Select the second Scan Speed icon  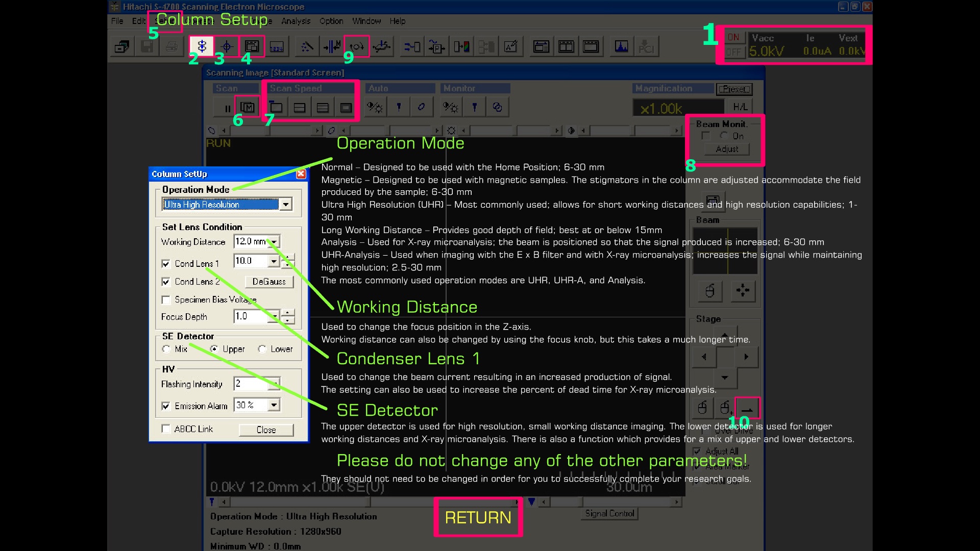[300, 108]
